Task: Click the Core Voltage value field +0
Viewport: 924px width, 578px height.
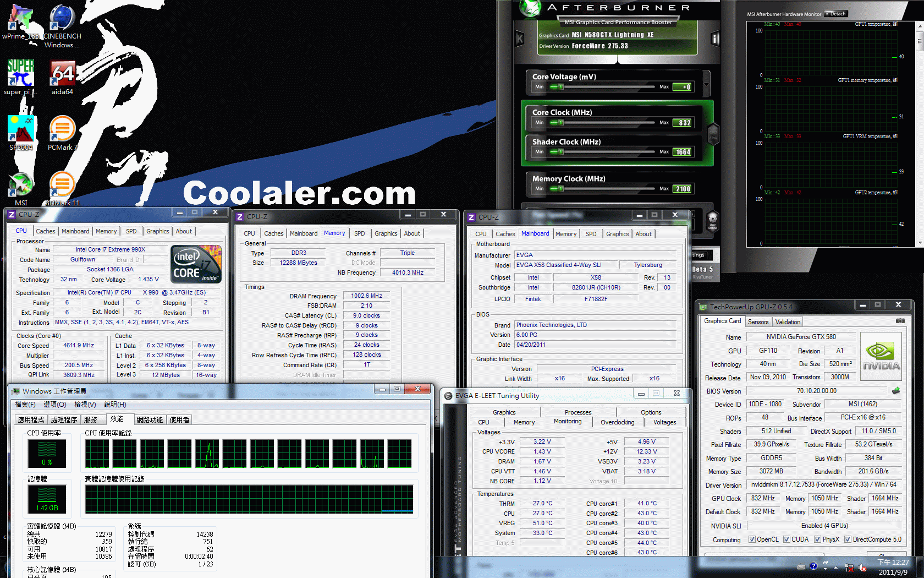Action: 683,87
